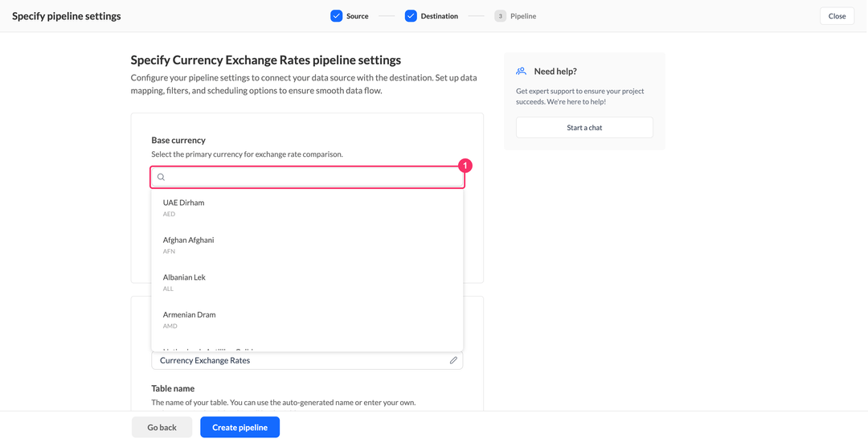
Task: Click the red annotation badge numbered 1
Action: point(465,166)
